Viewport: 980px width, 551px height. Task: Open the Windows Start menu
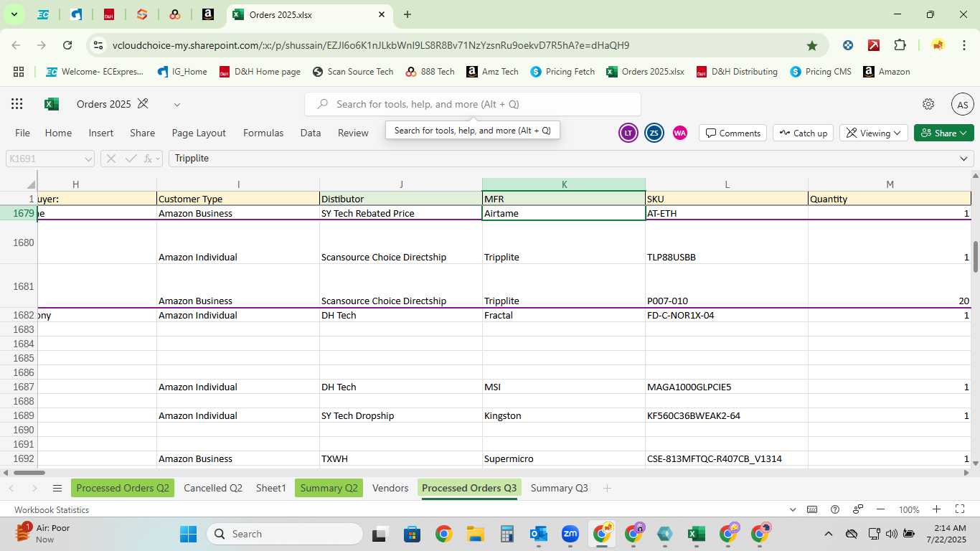click(188, 534)
